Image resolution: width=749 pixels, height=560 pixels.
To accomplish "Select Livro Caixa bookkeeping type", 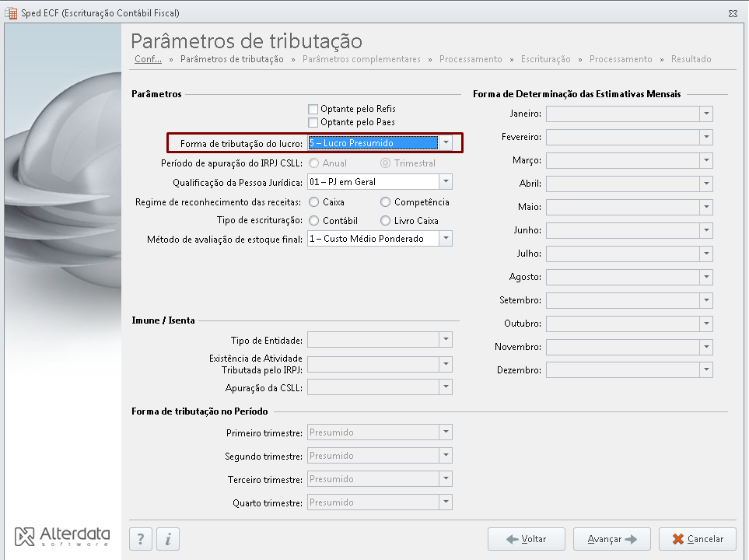I will 386,221.
